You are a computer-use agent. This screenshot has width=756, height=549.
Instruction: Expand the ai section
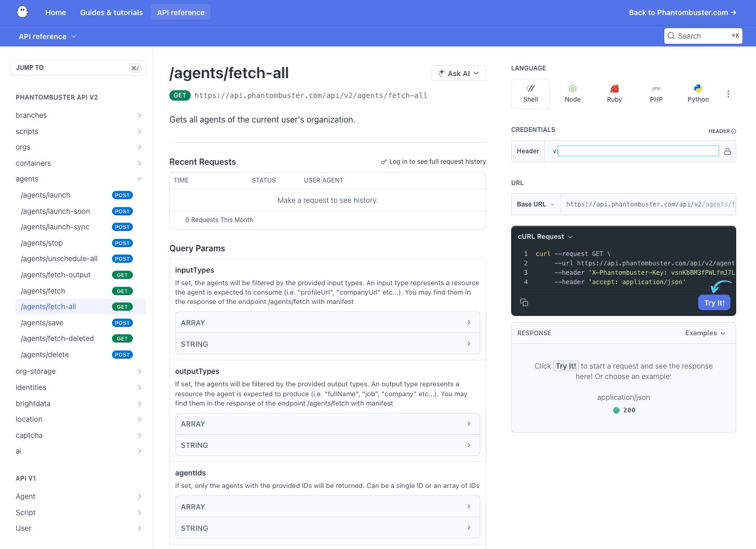click(x=81, y=451)
